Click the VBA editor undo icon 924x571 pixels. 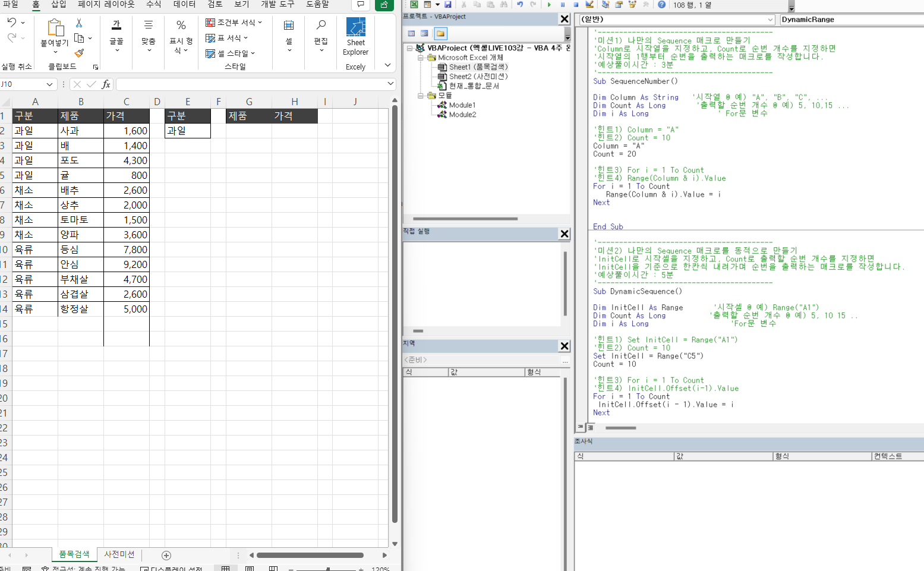click(x=520, y=4)
